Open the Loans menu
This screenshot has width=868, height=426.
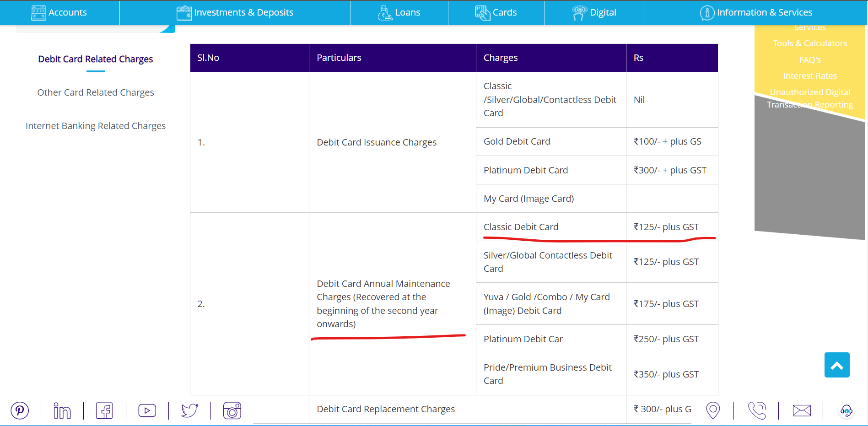[x=399, y=12]
